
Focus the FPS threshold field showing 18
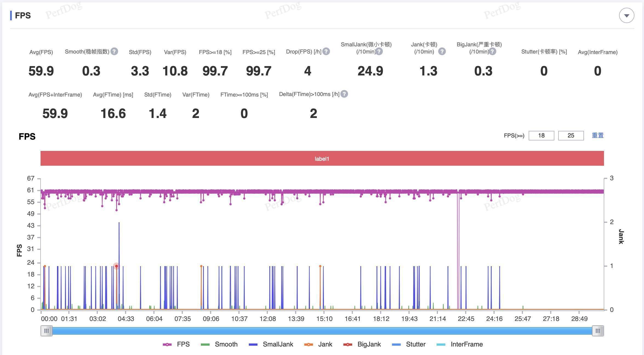541,136
